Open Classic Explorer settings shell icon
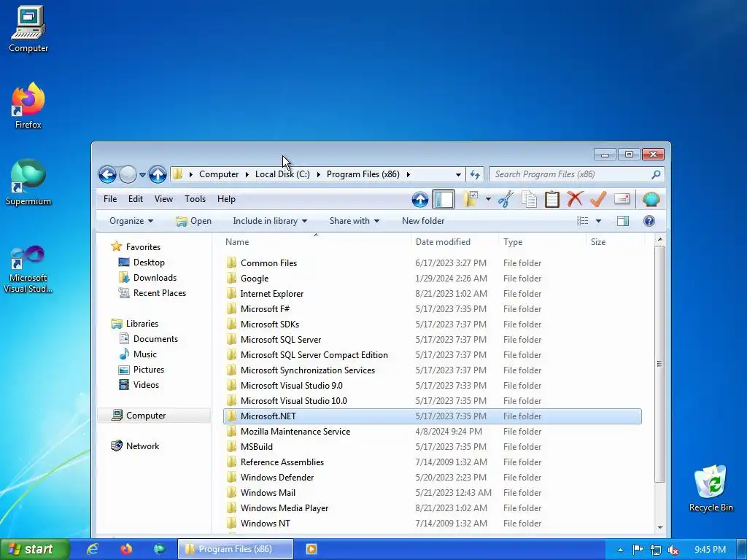 (651, 199)
